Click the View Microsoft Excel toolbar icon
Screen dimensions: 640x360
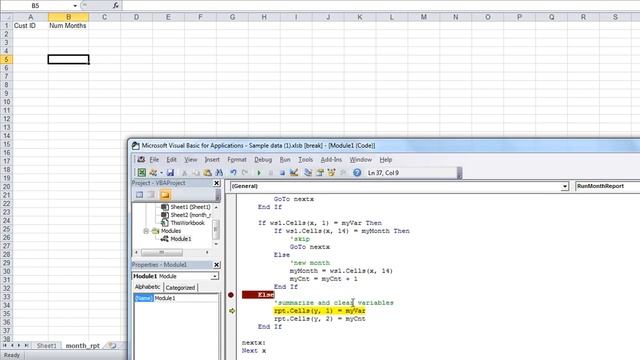[x=141, y=173]
